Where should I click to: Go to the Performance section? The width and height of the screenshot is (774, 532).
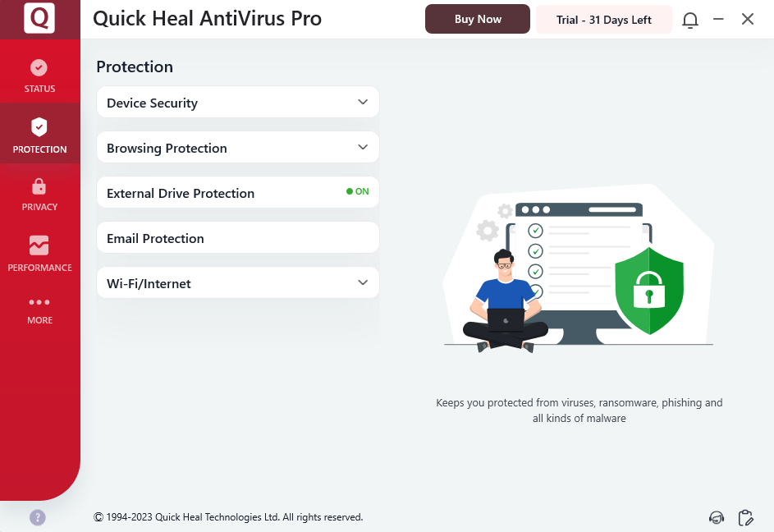[39, 254]
